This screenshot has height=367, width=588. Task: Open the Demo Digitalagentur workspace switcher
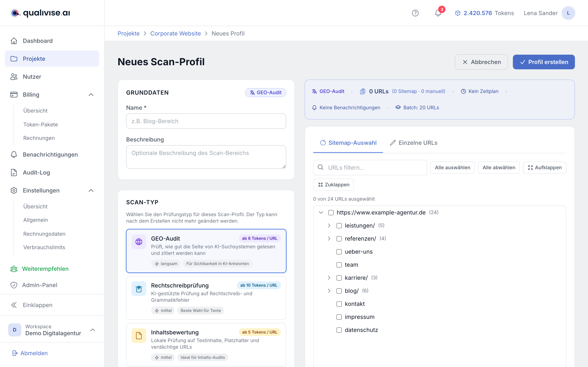click(x=52, y=330)
